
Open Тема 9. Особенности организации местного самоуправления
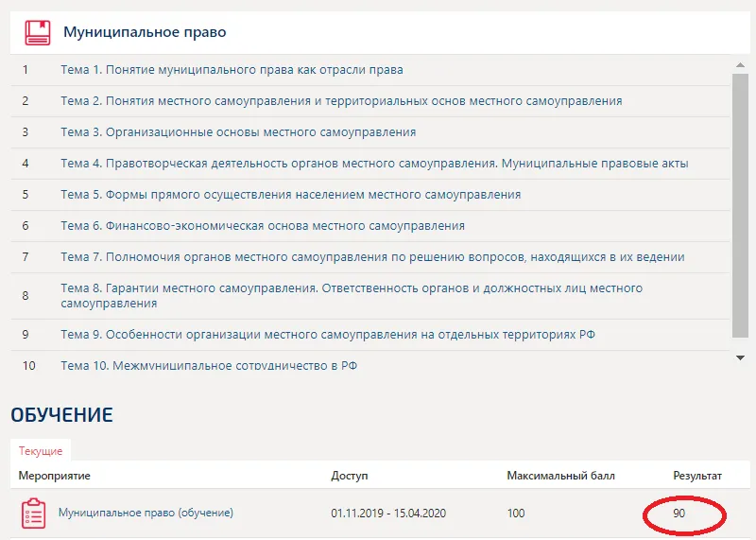(328, 335)
